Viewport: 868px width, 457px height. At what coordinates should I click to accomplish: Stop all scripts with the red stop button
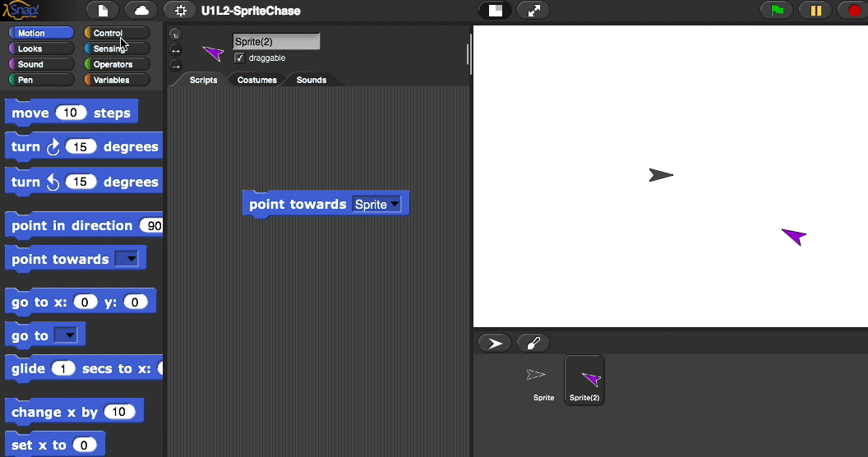(854, 11)
